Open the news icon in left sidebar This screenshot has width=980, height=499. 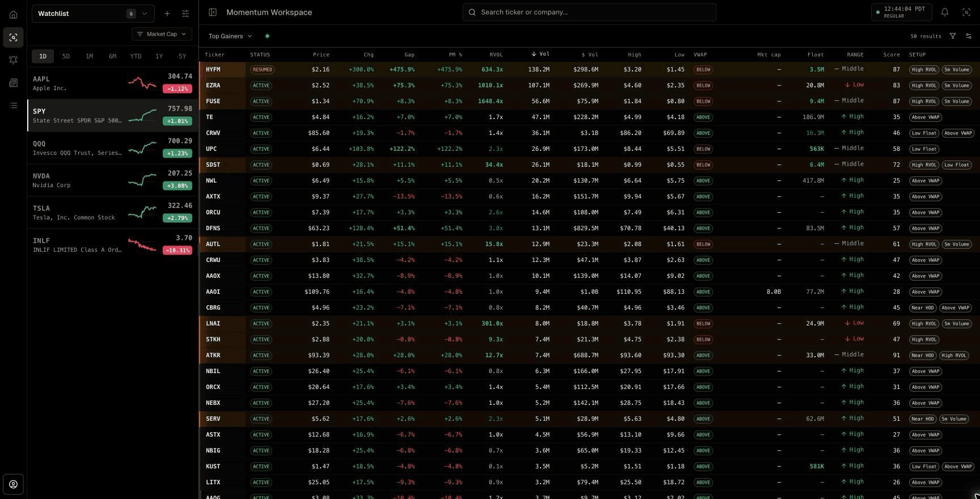(x=13, y=83)
